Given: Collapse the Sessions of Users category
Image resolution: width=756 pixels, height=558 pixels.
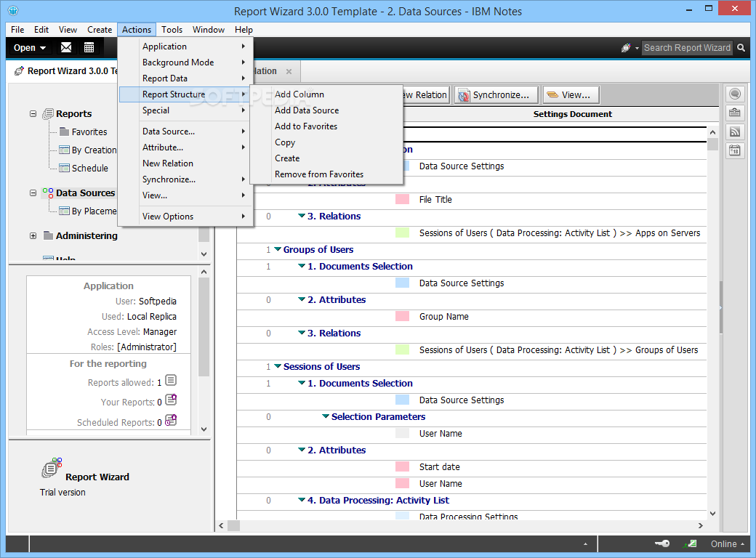Looking at the screenshot, I should coord(278,366).
